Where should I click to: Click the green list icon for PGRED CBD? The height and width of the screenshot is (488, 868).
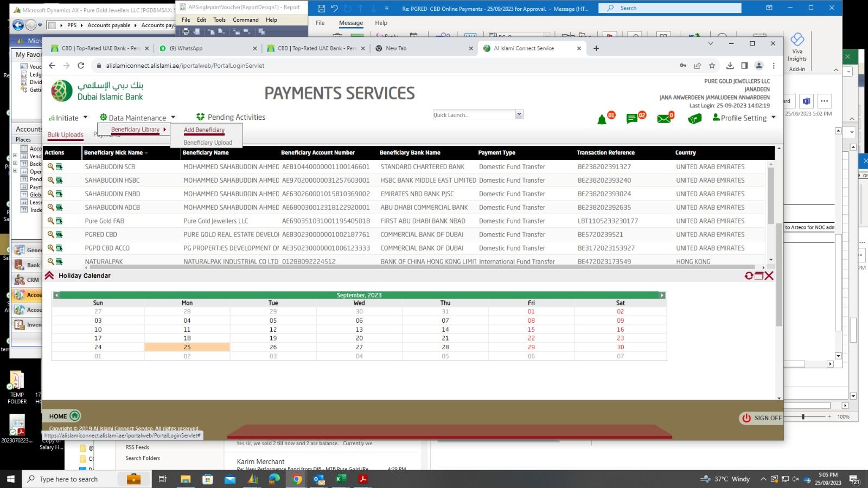(59, 234)
